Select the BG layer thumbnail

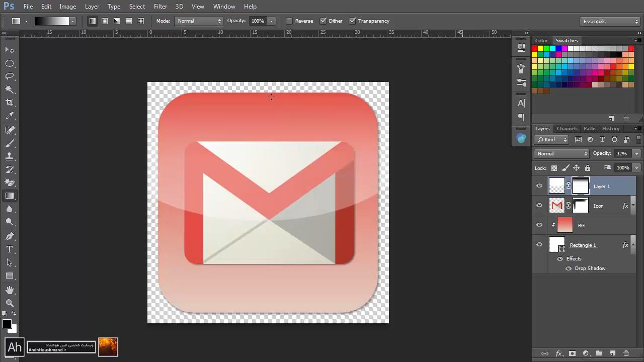pyautogui.click(x=565, y=225)
